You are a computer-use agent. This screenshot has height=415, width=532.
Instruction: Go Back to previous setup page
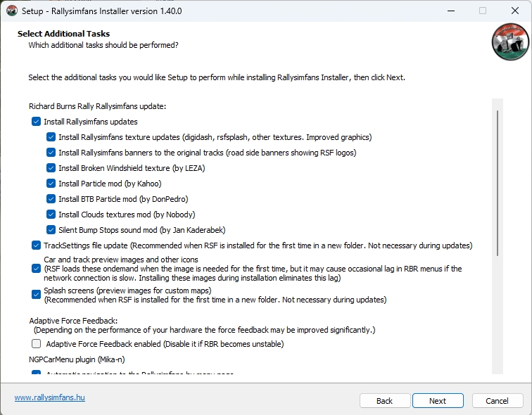385,400
